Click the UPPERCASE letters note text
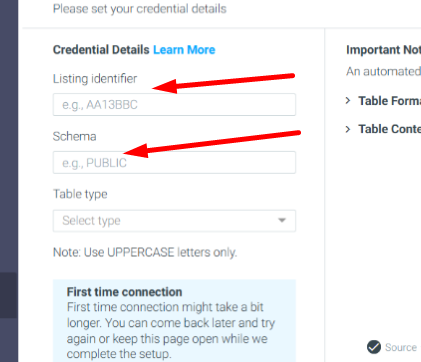The width and height of the screenshot is (421, 362). click(x=145, y=252)
